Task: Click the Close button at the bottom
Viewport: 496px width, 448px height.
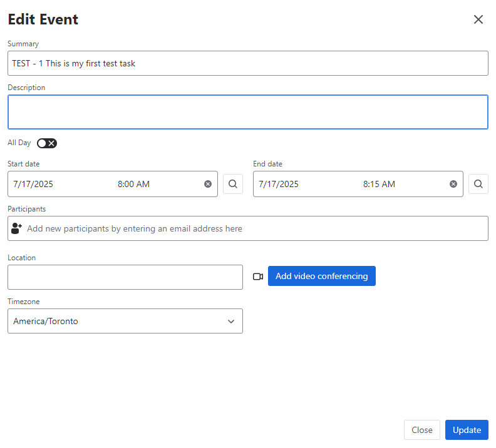Action: pos(422,430)
